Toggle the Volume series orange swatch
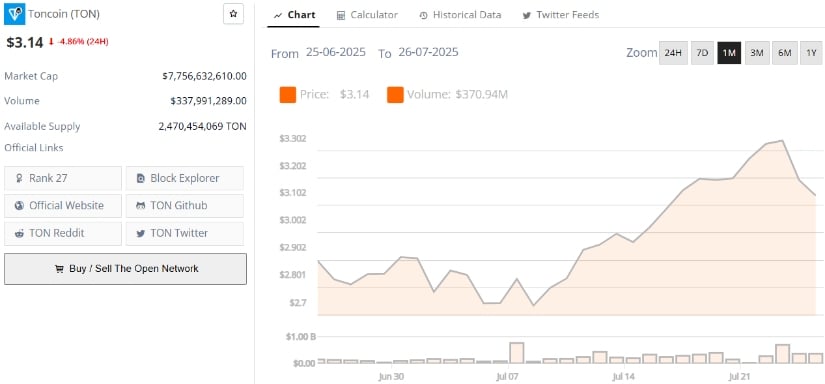 395,95
